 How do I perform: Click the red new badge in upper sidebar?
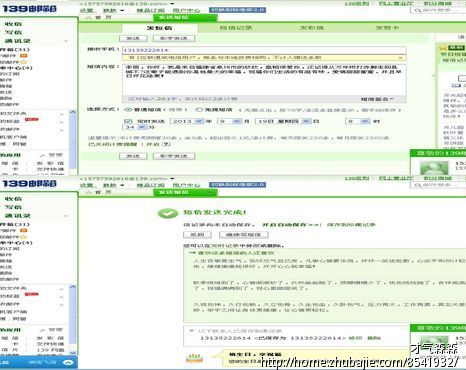pos(32,119)
